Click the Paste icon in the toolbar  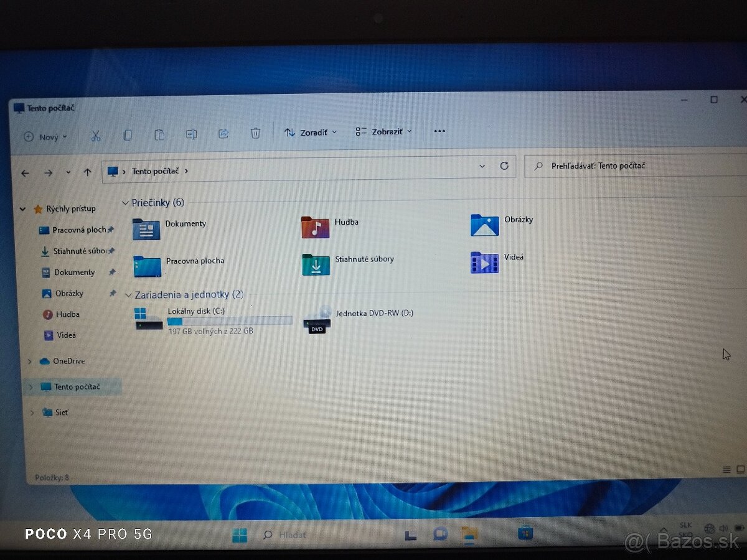click(159, 134)
